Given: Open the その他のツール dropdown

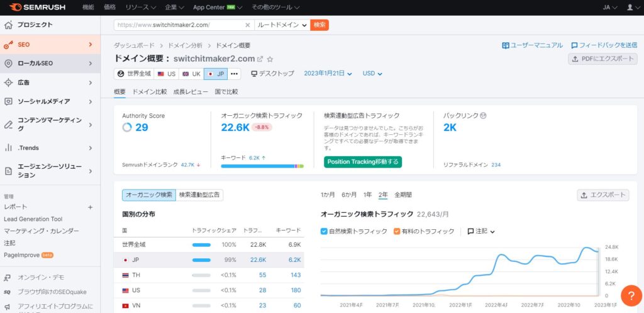Looking at the screenshot, I should click(x=275, y=8).
